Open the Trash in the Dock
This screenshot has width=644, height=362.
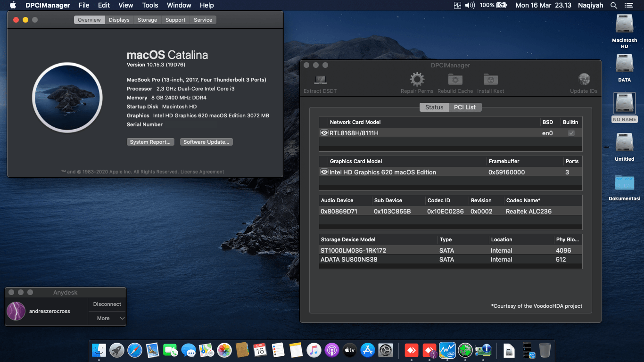pyautogui.click(x=545, y=350)
